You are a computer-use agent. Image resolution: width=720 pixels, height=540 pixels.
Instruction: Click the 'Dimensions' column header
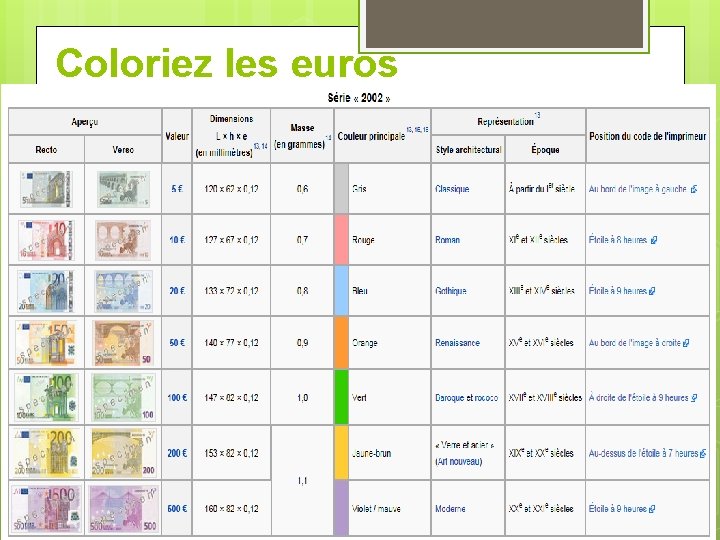pos(231,136)
